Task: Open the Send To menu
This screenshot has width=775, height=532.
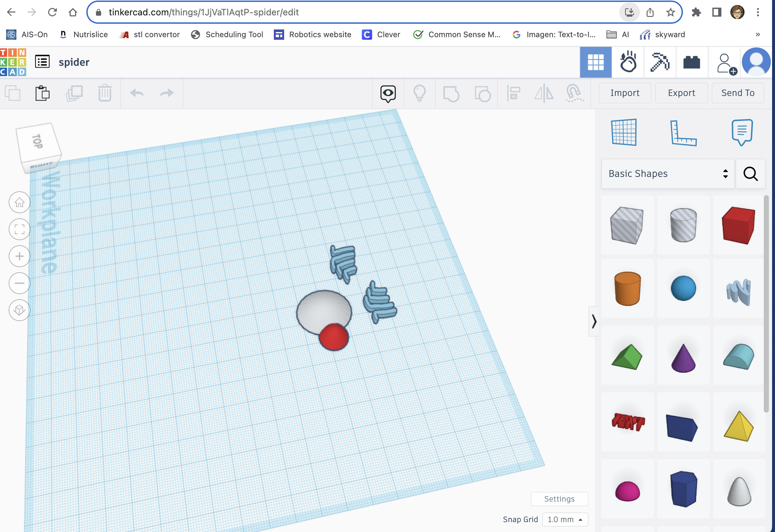Action: (x=738, y=93)
